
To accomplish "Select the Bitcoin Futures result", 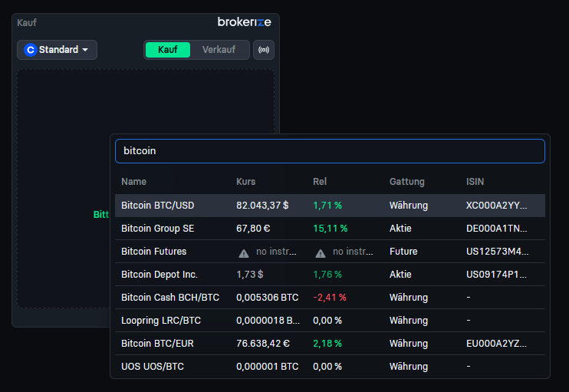I will coord(330,251).
